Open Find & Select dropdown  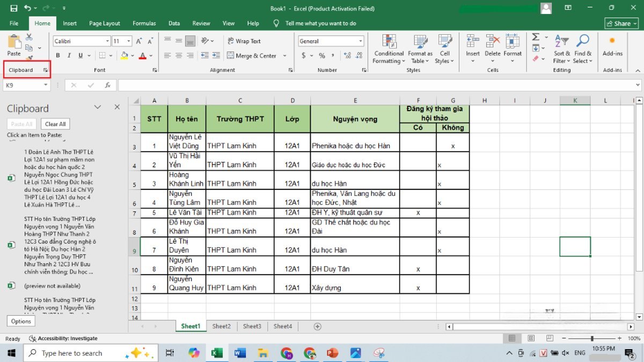[x=583, y=49]
